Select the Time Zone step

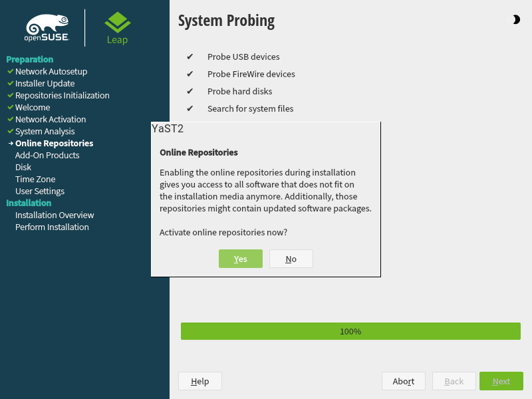point(35,179)
